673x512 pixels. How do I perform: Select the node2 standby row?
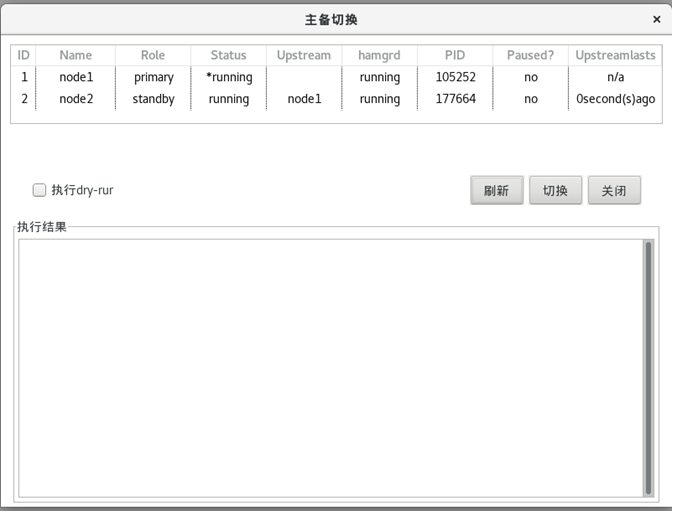[153, 99]
